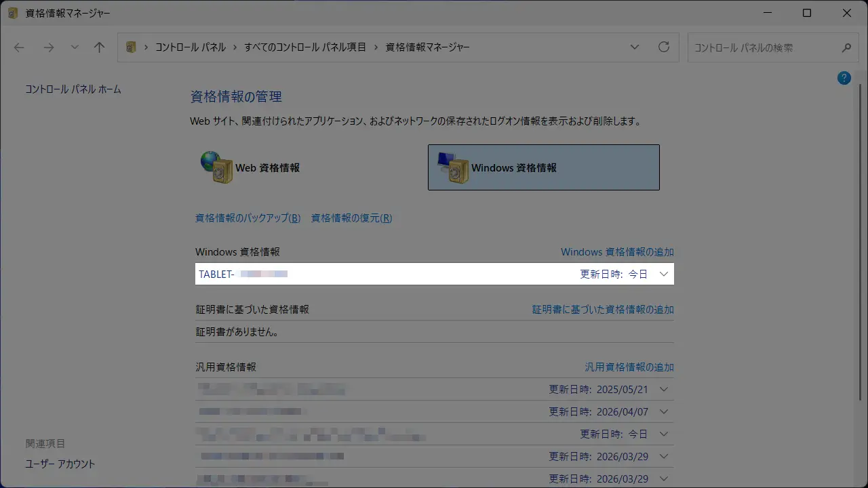
Task: Open recent locations dropdown arrow
Action: (75, 47)
